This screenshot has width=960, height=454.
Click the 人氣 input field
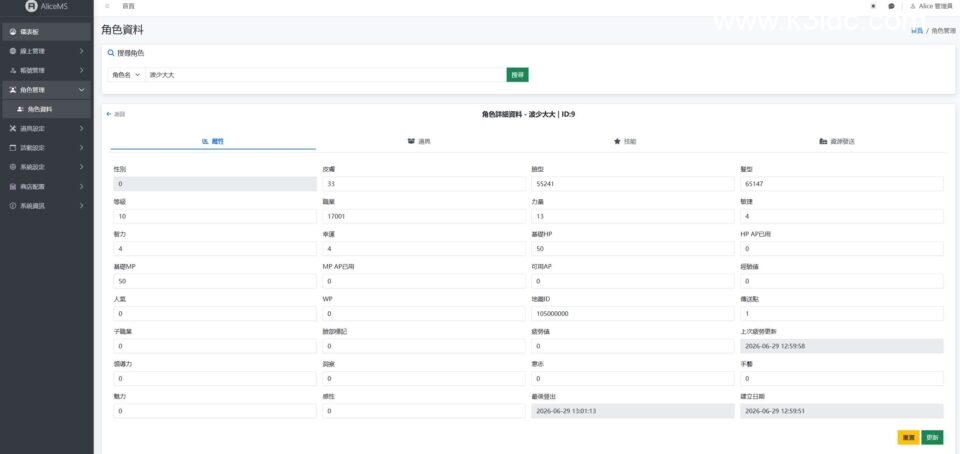pyautogui.click(x=215, y=314)
